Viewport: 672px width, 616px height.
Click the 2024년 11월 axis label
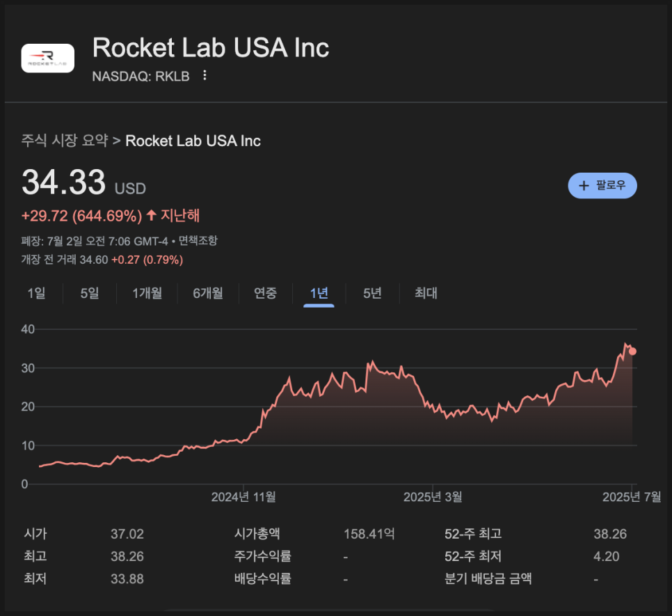point(243,497)
